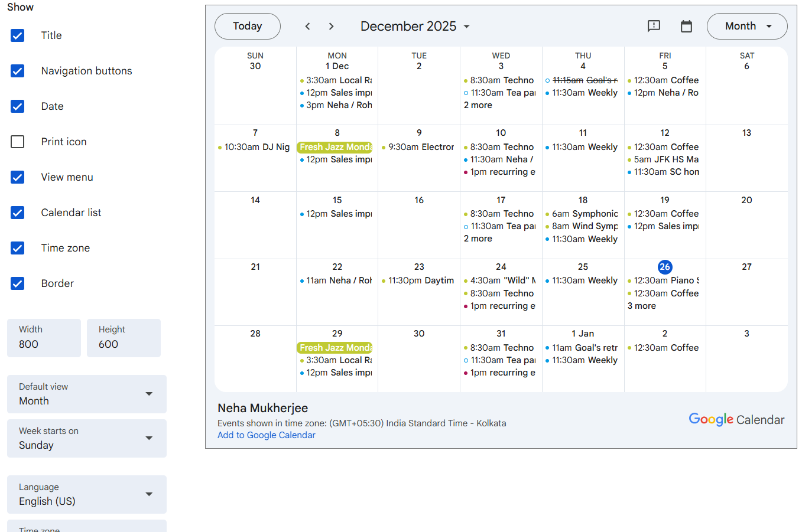Screen dimensions: 802x532
Task: Click the highlighted date 26
Action: (x=665, y=267)
